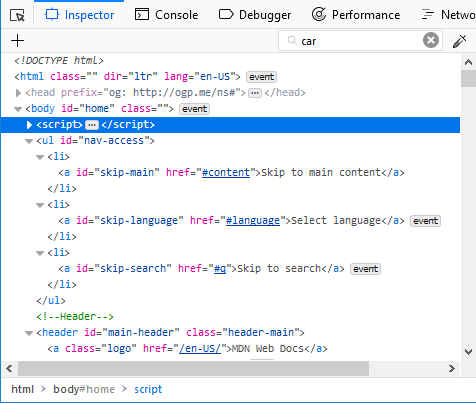This screenshot has height=403, width=476.
Task: Show event badge for skip-search link
Action: point(365,269)
